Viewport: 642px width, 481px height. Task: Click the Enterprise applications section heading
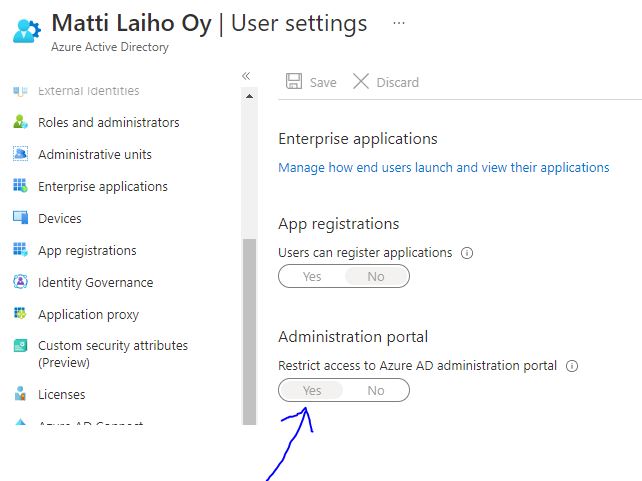[x=358, y=139]
